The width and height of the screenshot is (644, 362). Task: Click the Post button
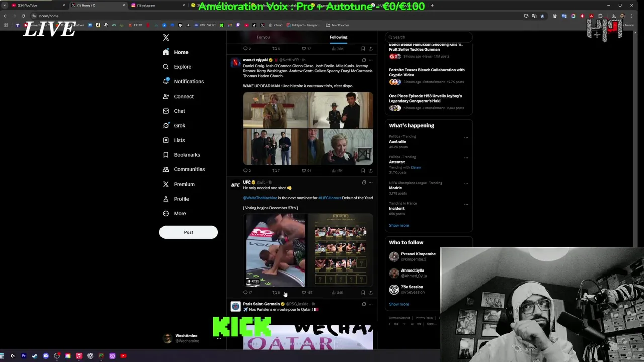(189, 232)
